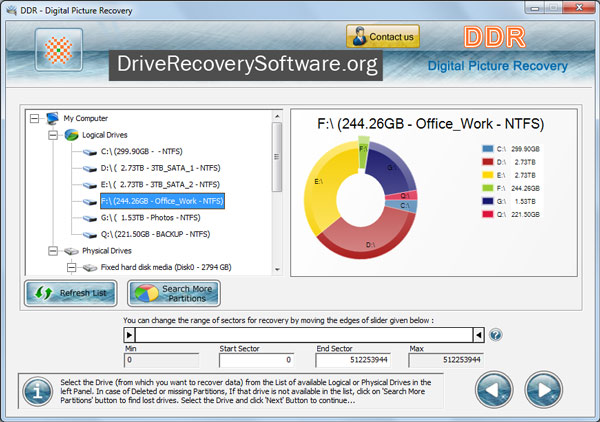Click the Contact us button
Viewport: 600px width, 422px height.
point(383,37)
